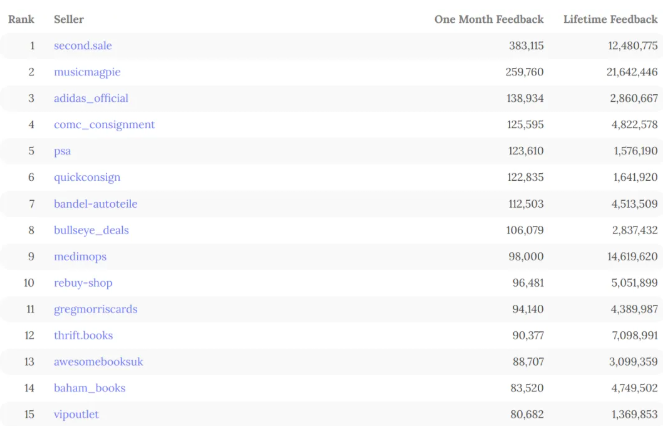
Task: Select lifetime feedback value 2,837,432
Action: coord(635,230)
